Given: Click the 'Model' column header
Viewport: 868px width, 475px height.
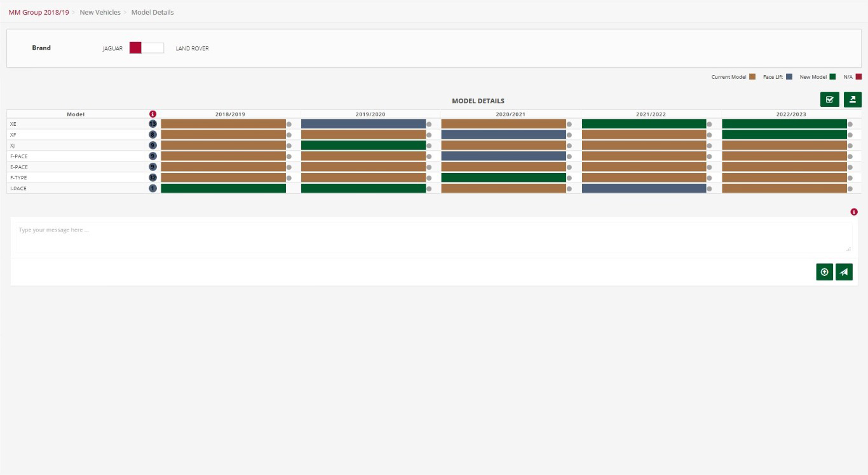Looking at the screenshot, I should 76,114.
